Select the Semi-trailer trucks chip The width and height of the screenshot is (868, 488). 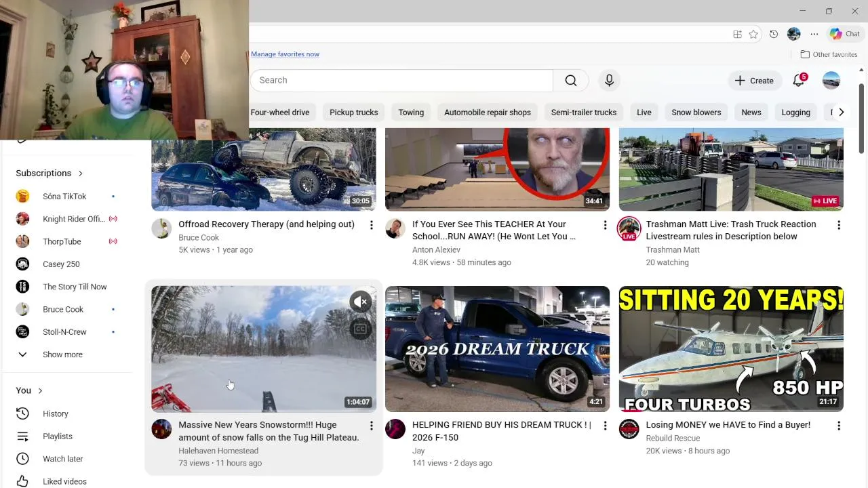tap(584, 113)
